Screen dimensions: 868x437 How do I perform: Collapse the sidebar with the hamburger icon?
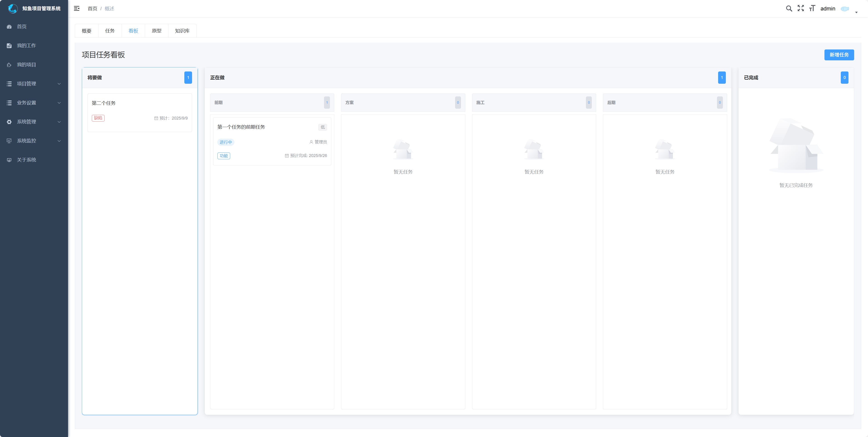click(x=77, y=8)
